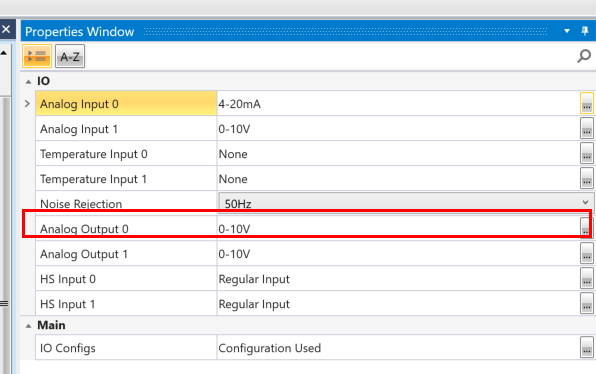Click the None value of Temperature Input 1

(233, 179)
